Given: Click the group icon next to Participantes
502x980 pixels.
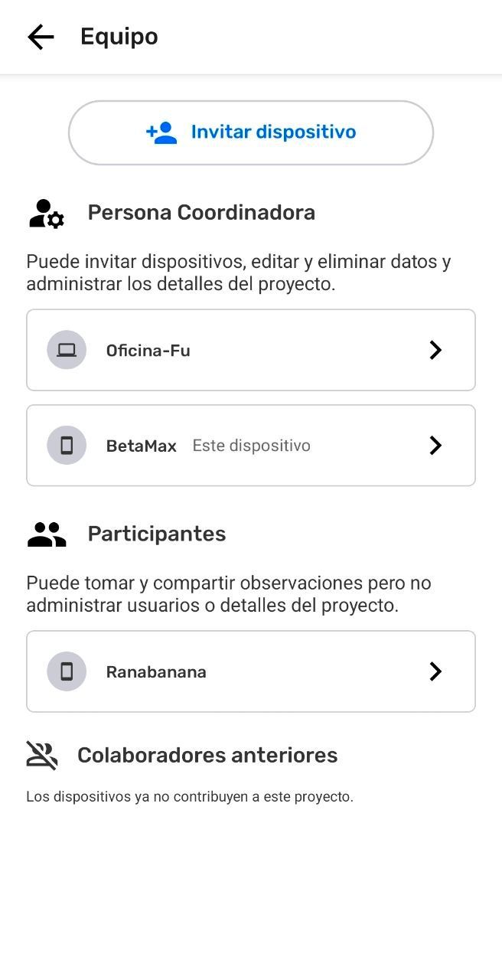Looking at the screenshot, I should pyautogui.click(x=47, y=534).
